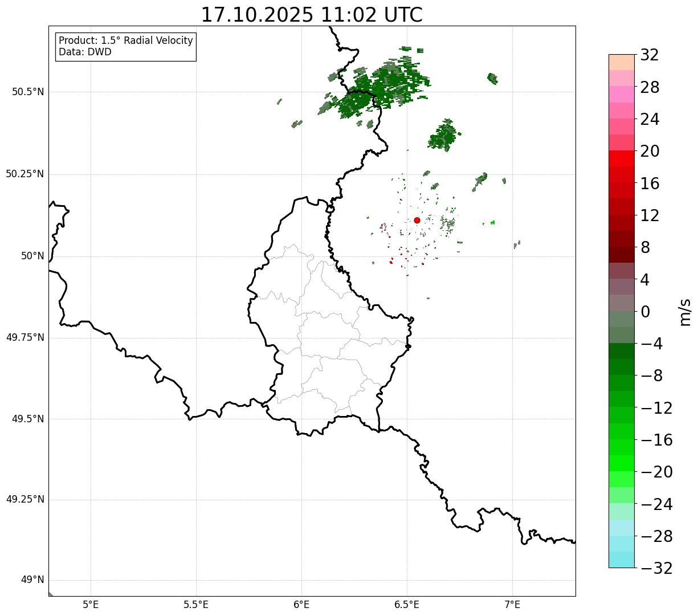The image size is (698, 616).
Task: Click the 7°E longitude label
Action: coord(512,605)
